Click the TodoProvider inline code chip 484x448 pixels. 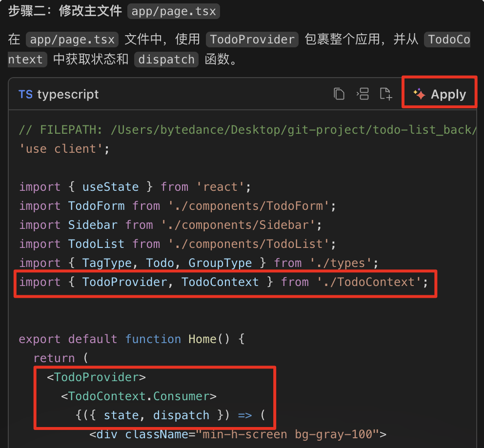252,40
